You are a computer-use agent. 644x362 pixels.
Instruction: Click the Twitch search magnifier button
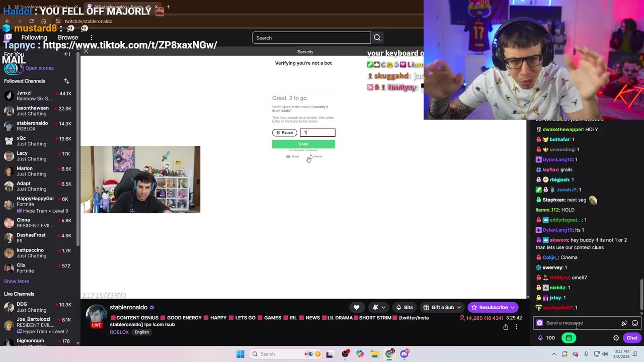coord(377,38)
